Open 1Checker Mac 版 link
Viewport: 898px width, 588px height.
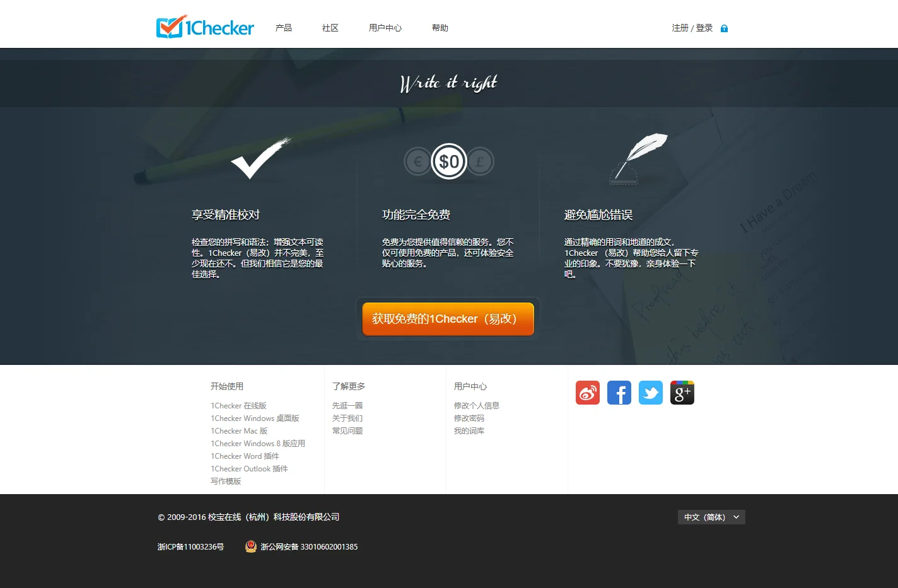pyautogui.click(x=239, y=430)
